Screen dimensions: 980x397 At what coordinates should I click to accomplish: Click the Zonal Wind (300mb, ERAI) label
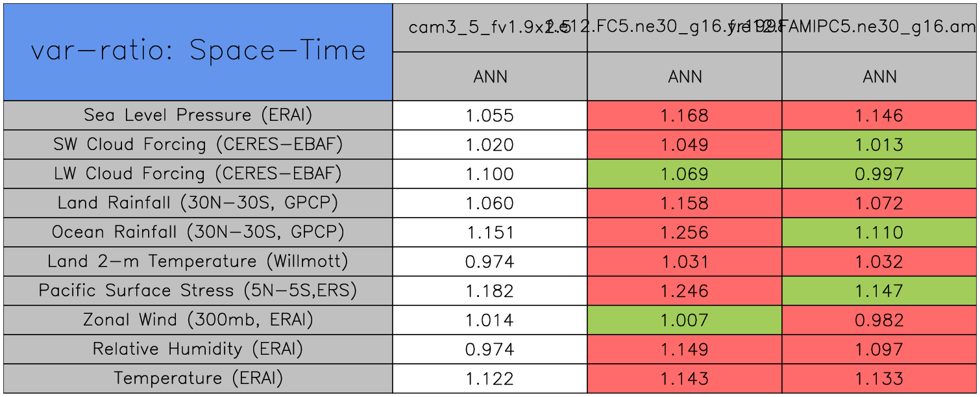(198, 320)
